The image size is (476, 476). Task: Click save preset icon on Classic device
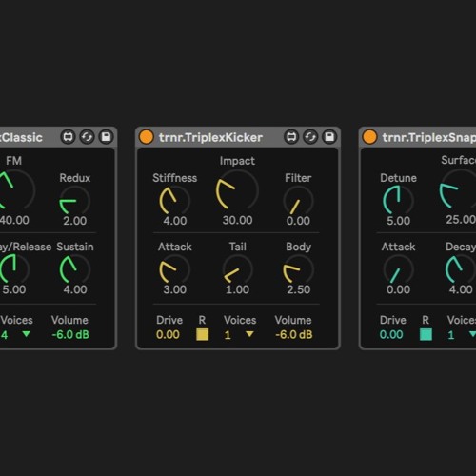pos(106,137)
